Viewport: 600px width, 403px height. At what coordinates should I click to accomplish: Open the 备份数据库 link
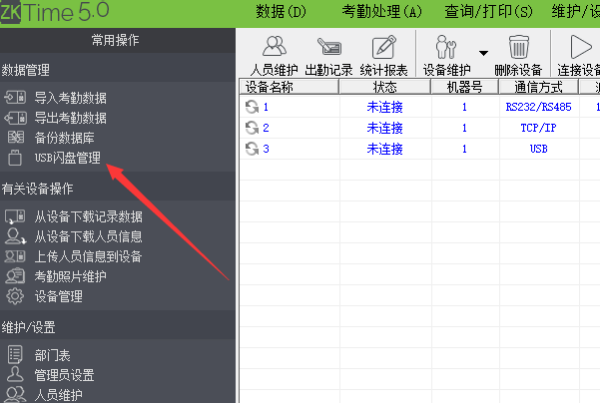(64, 138)
